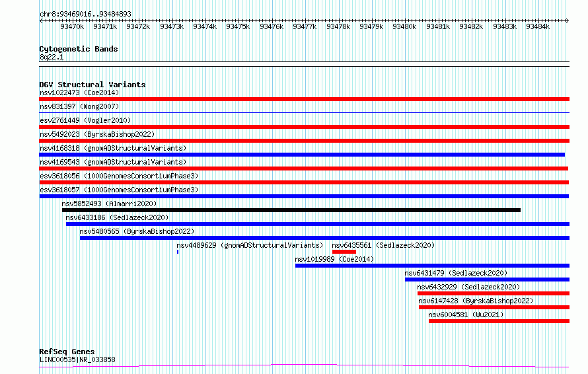
Task: Click the 93484k ruler position
Action: [x=538, y=26]
